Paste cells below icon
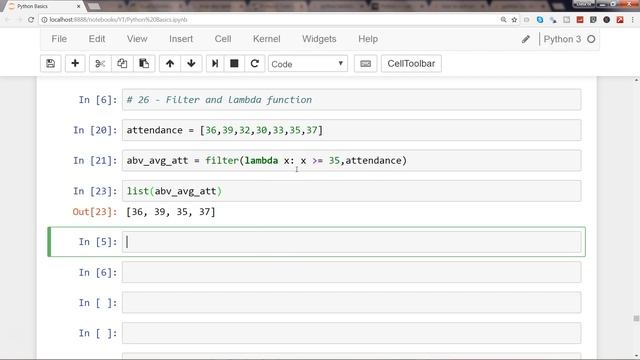 click(144, 64)
